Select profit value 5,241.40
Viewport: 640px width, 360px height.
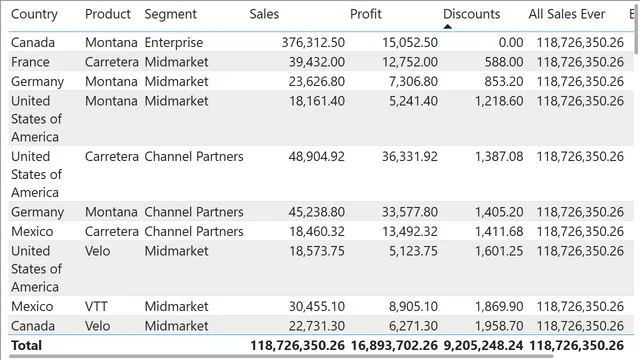[x=413, y=101]
